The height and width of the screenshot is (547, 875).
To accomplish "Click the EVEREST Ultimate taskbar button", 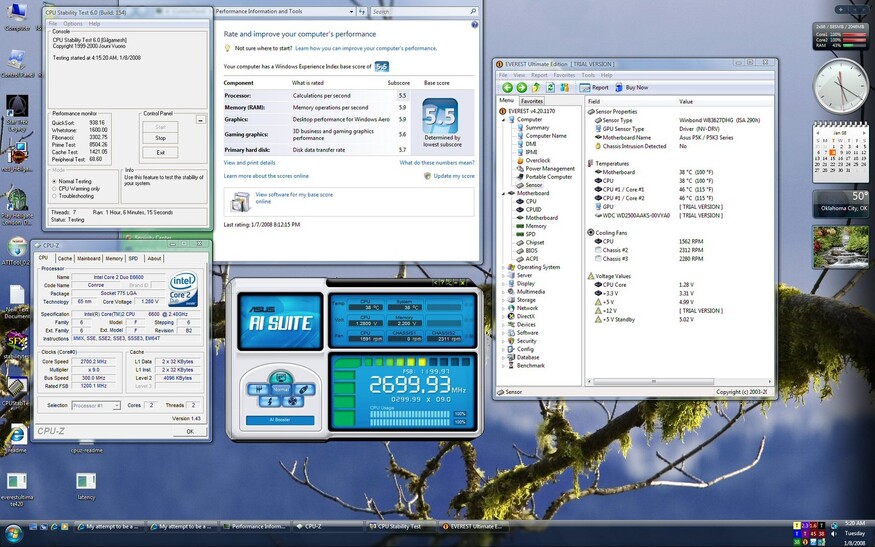I will (x=473, y=526).
